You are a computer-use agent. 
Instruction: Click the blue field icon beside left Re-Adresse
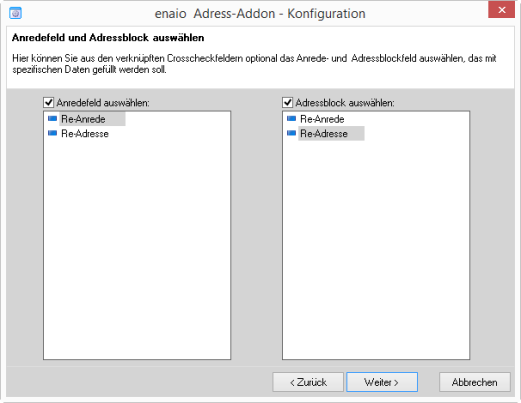point(52,133)
